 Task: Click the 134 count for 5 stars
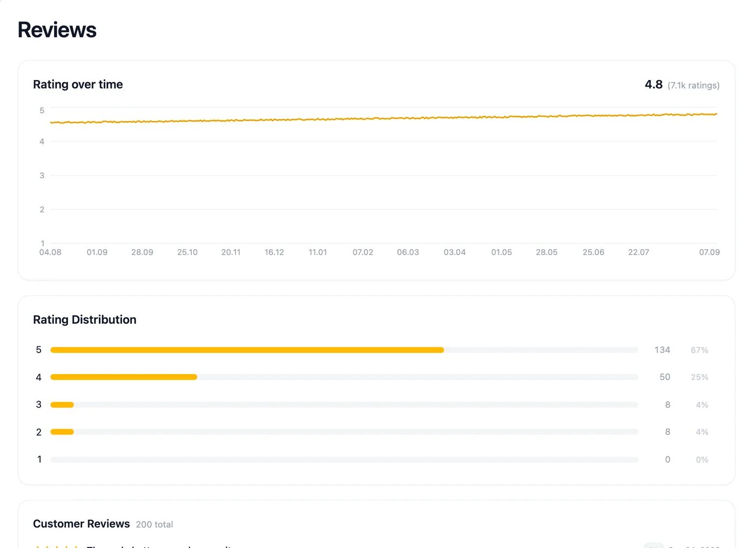[662, 350]
